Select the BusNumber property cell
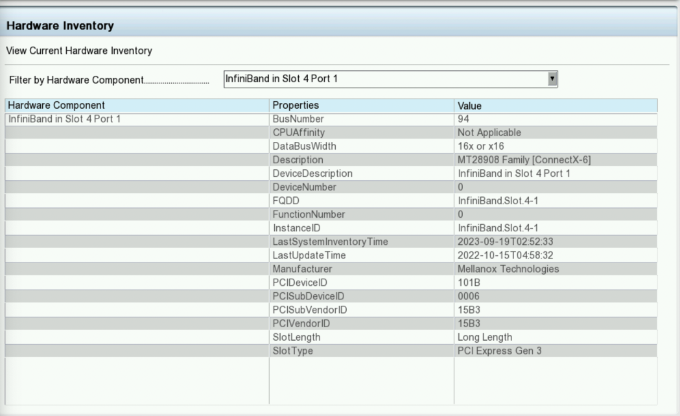 click(297, 119)
